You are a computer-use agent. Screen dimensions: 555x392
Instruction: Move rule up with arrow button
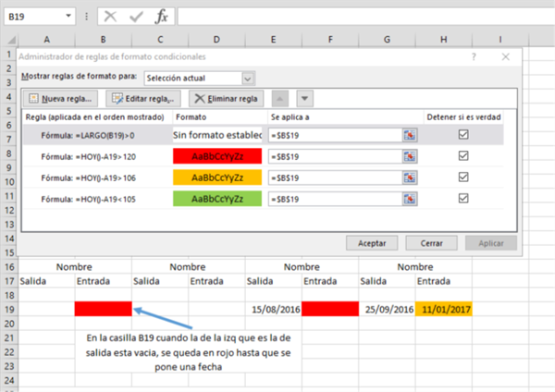tap(282, 98)
